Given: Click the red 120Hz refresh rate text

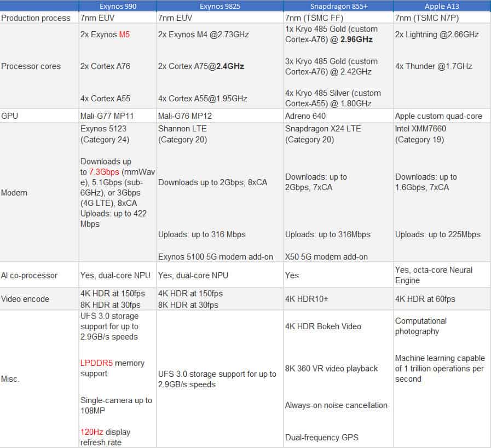Looking at the screenshot, I should (x=90, y=432).
